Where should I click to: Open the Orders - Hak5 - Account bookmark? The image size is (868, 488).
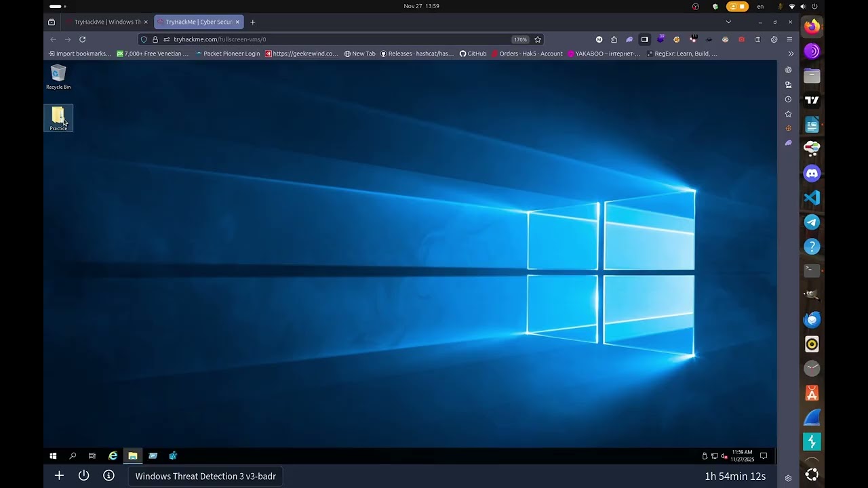(x=528, y=54)
